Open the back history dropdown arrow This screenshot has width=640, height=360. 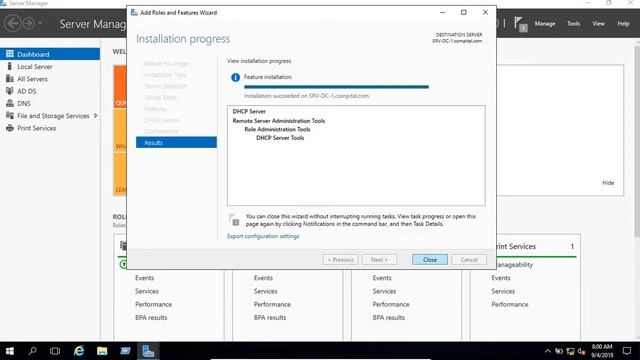[40, 23]
